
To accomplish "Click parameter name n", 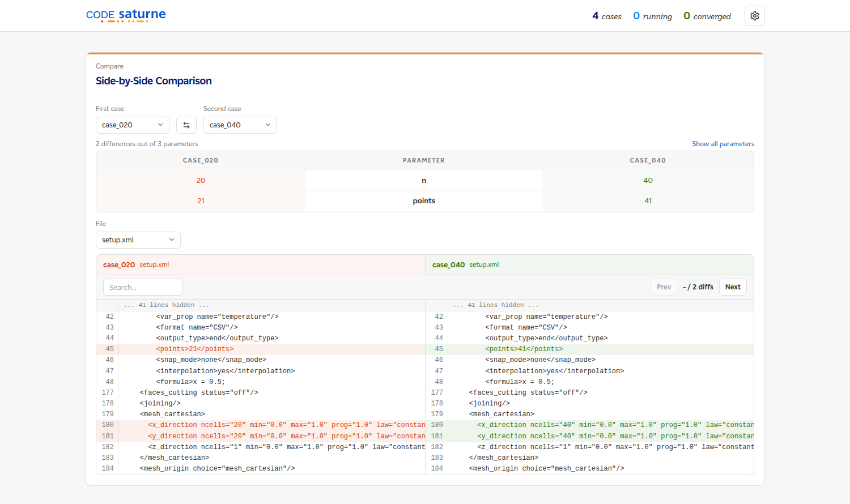I will click(x=424, y=181).
